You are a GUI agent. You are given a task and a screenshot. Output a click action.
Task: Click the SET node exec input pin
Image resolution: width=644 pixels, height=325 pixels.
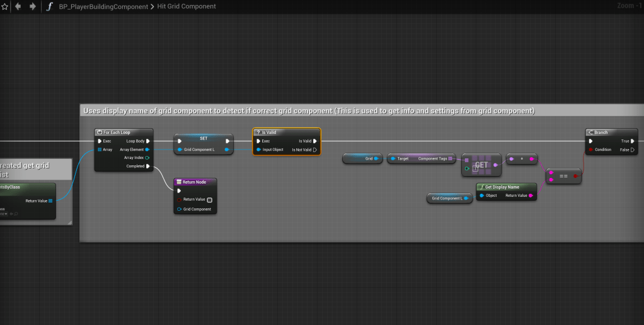(180, 141)
